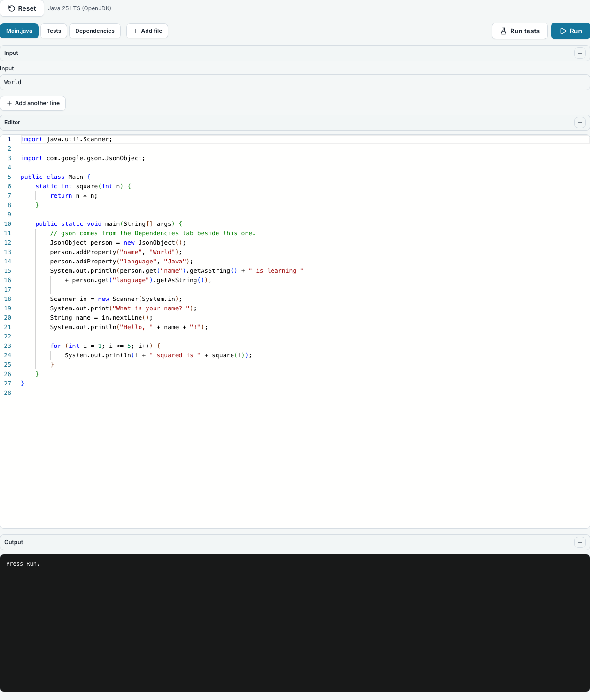Click 'Press Run.' text in output console

(23, 564)
